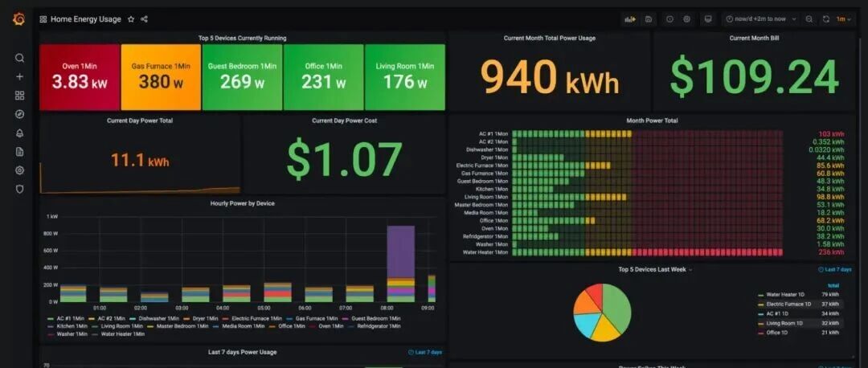Open the Current Month Total Power Usage title menu
Screen dimensions: 868x368
point(549,39)
